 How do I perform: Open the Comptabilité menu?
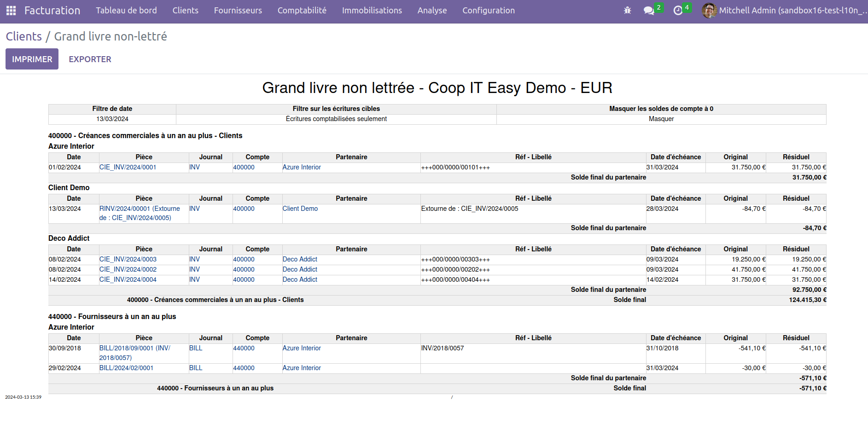click(x=302, y=10)
